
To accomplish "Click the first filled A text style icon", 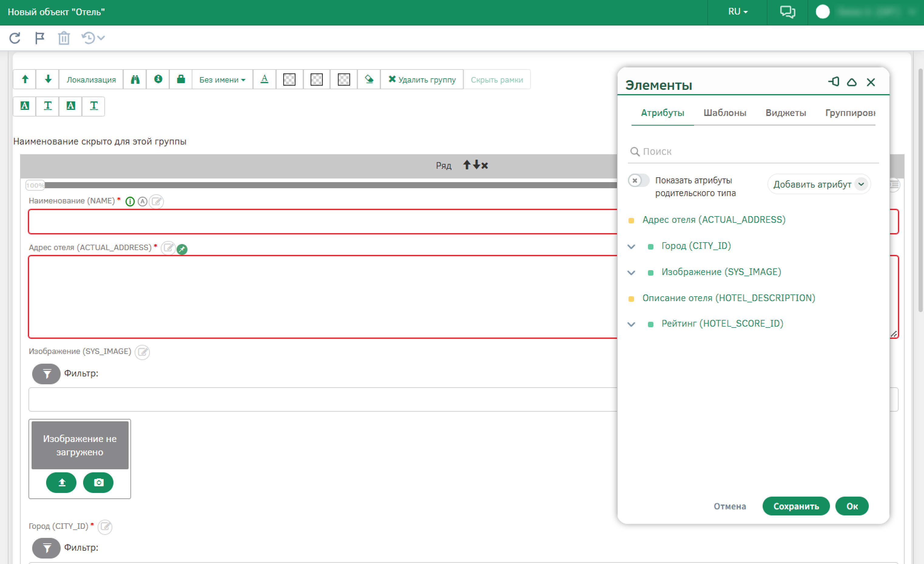I will [x=25, y=106].
